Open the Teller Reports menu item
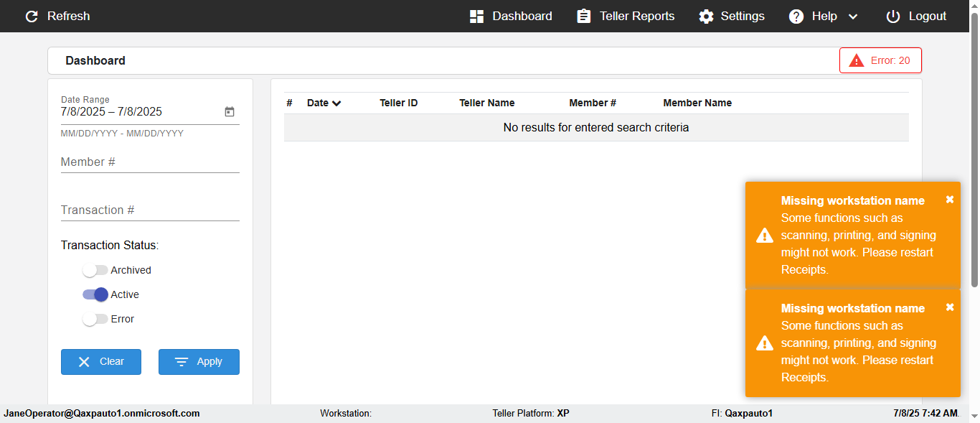Viewport: 980px width, 423px height. (x=636, y=17)
